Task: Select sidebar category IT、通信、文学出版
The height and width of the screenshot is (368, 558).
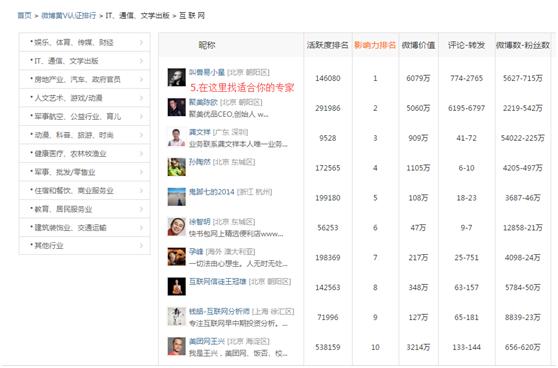Action: point(85,61)
